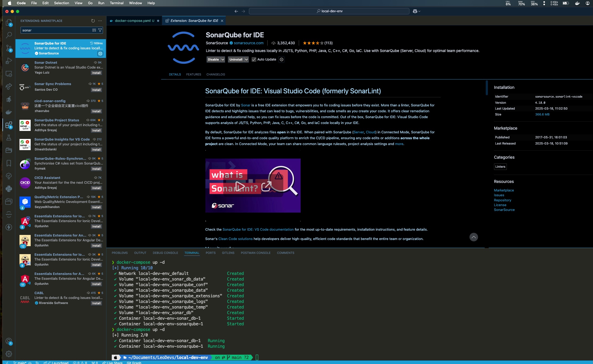
Task: Open extension settings gear beside Auto Update
Action: 281,59
